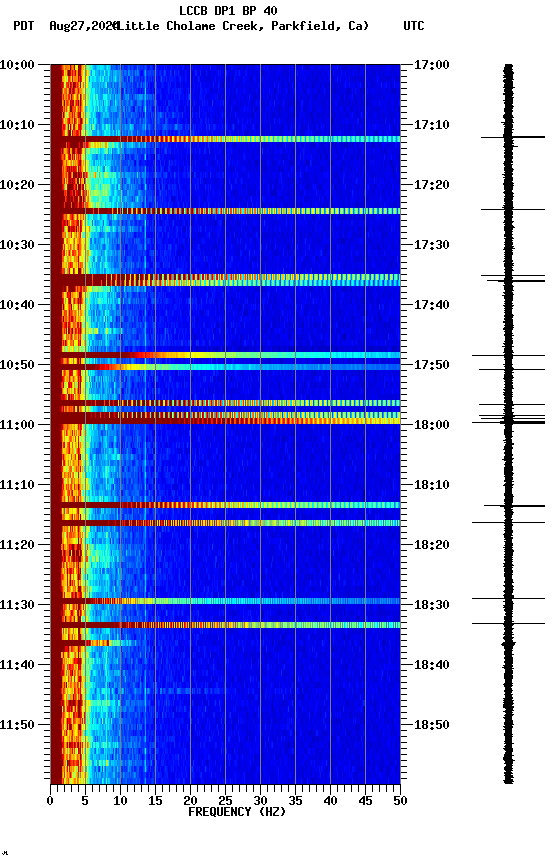Click the title text LCCB DP1 BP 40
The image size is (552, 864).
pos(228,10)
